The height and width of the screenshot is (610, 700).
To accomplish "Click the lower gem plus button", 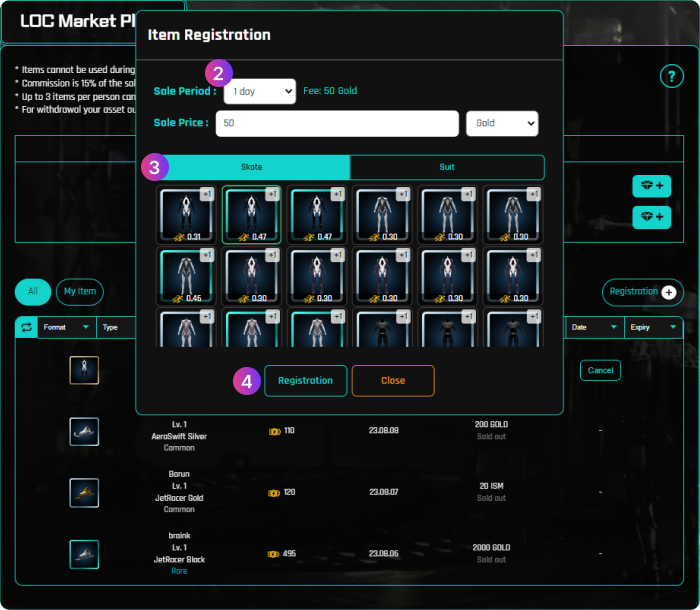I will click(x=651, y=216).
